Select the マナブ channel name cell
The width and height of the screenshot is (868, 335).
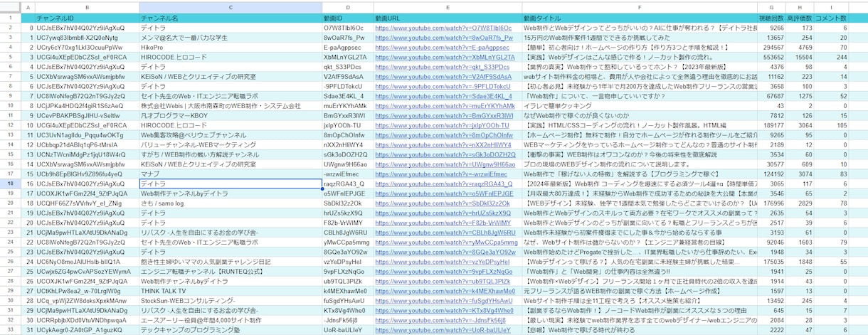pos(231,174)
